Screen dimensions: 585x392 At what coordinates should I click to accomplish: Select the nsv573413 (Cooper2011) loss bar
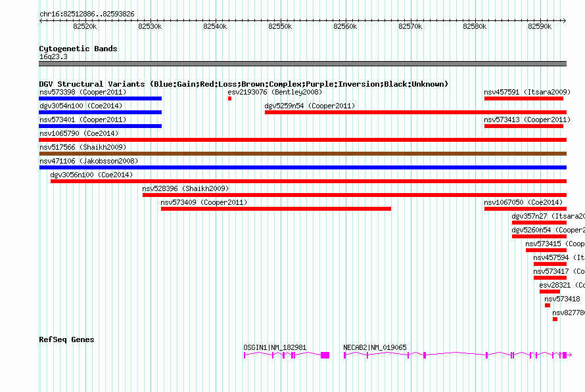point(524,126)
